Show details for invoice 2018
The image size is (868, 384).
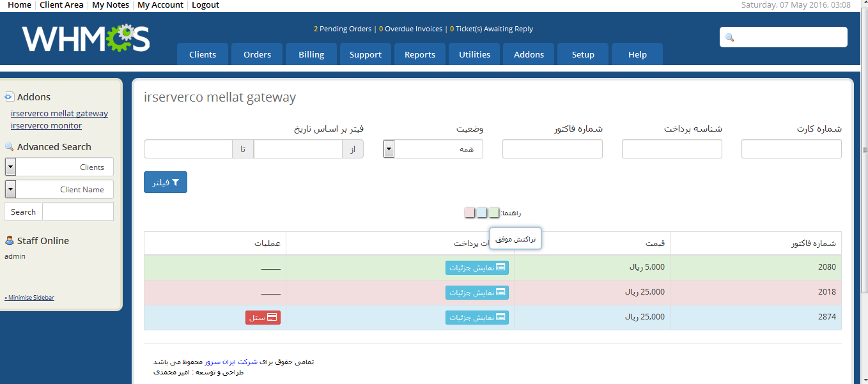click(x=477, y=292)
